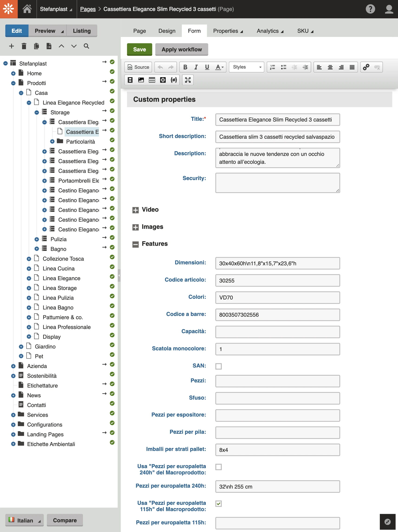
Task: Collapse the Features section
Action: coord(135,244)
